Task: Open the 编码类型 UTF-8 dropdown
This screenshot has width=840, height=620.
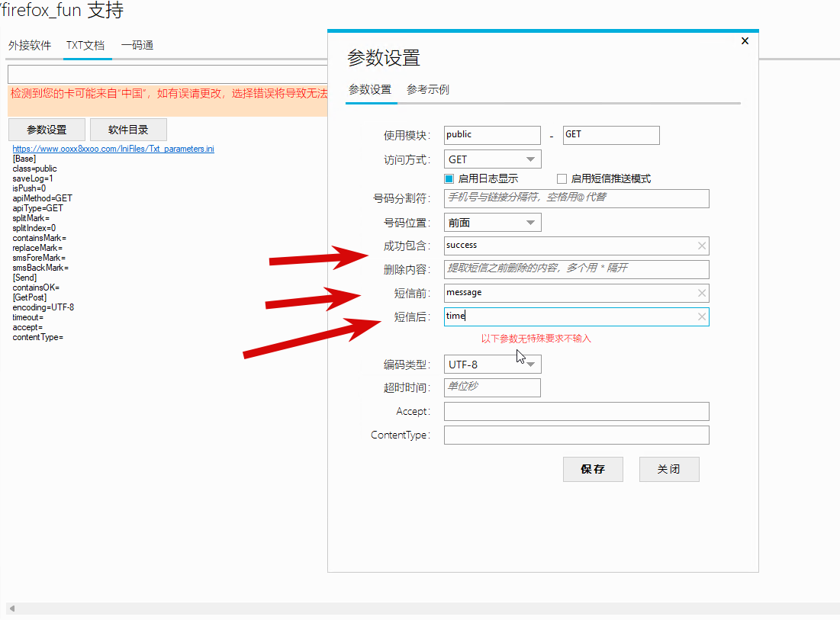Action: 492,365
